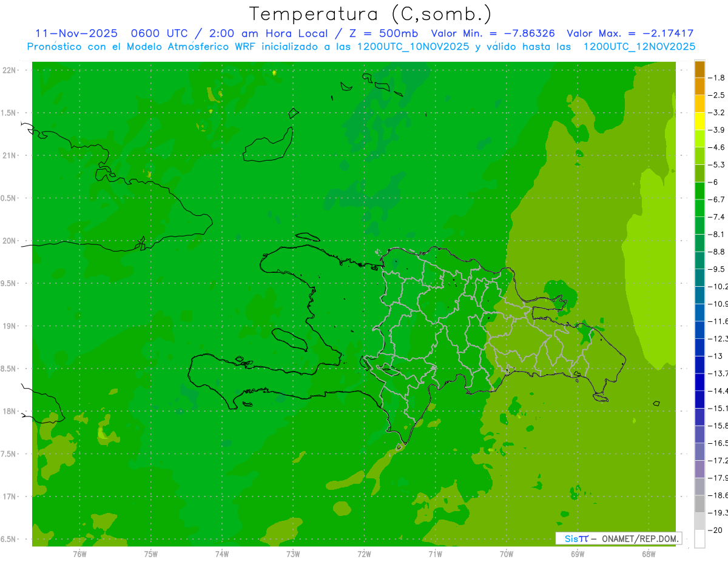Pick the purple swatch between -17.2 and -17.9
Screen dimensions: 728x562
699,469
